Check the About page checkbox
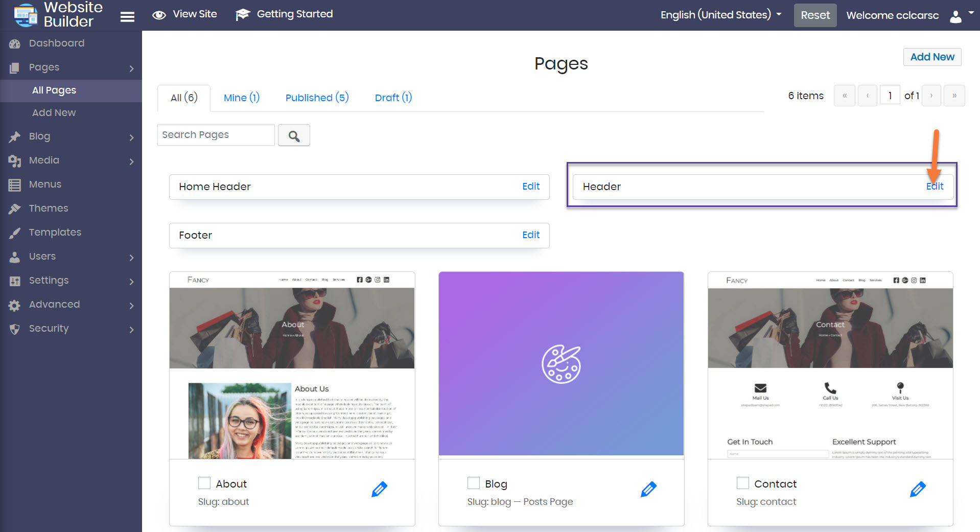 pos(204,483)
